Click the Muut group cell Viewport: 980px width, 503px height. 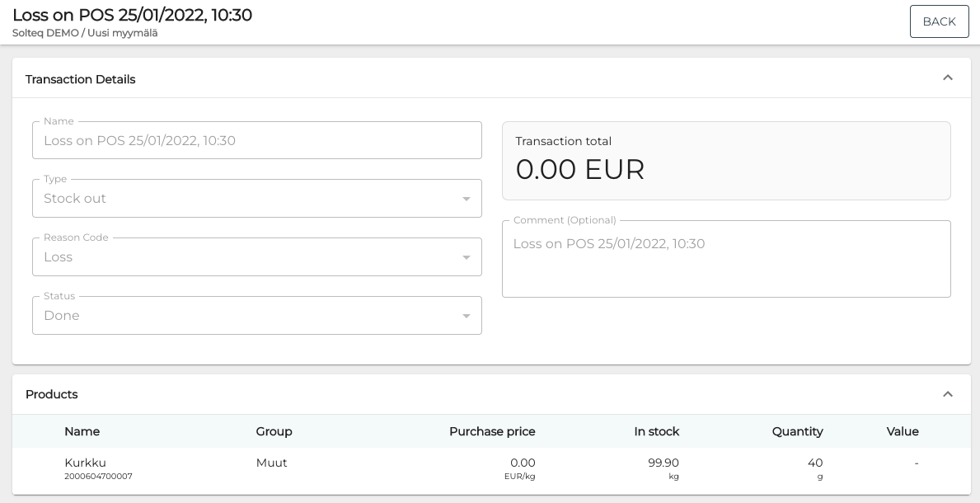(271, 463)
